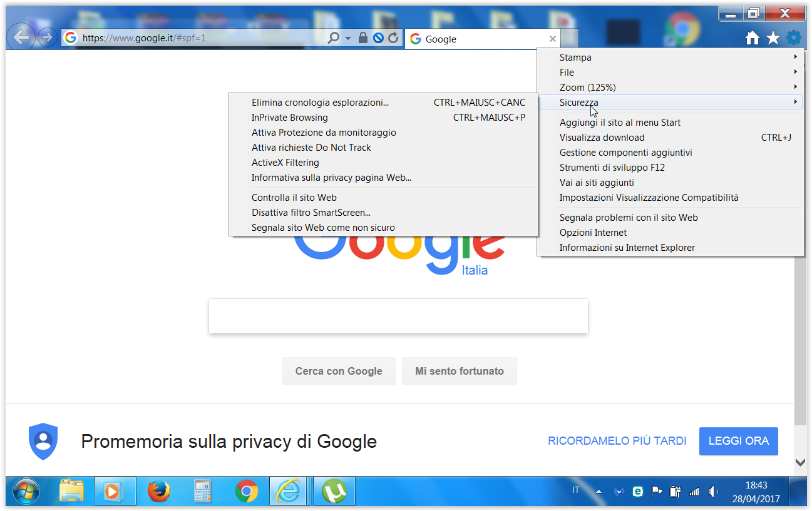812x511 pixels.
Task: Click the IT language indicator
Action: [575, 490]
